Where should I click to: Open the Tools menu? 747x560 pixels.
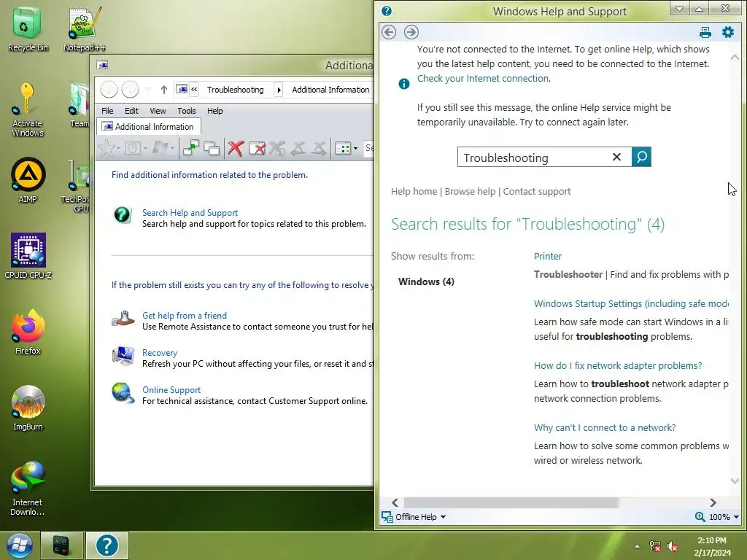coord(187,111)
